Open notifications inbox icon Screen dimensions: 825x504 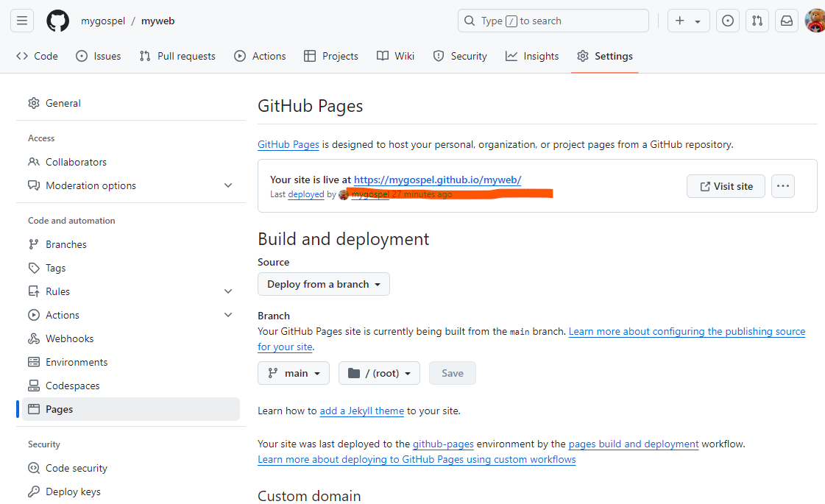787,21
